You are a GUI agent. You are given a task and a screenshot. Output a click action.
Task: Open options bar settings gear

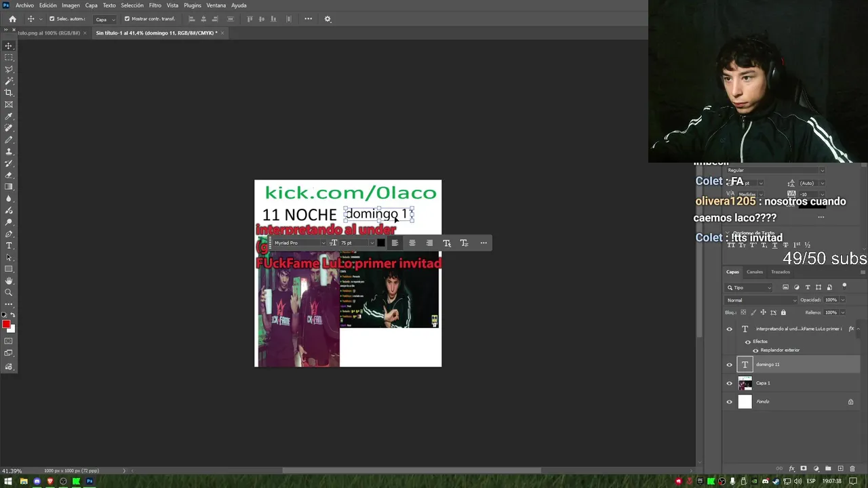328,19
